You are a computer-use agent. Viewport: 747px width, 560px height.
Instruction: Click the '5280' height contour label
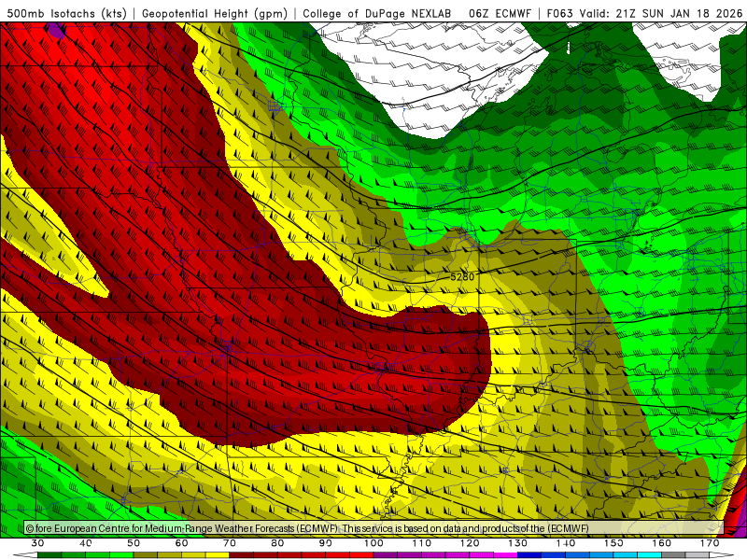point(462,276)
